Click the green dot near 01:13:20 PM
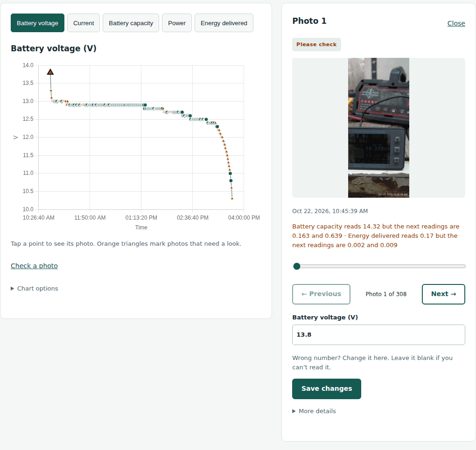476x450 pixels. [145, 105]
